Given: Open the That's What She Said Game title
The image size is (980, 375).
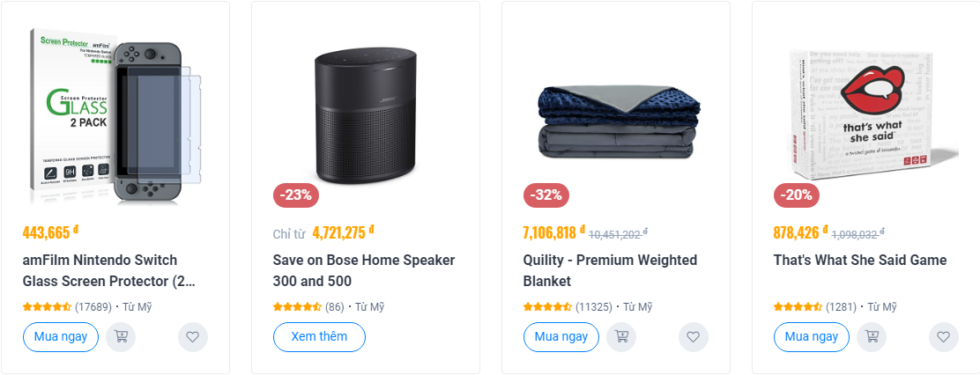Looking at the screenshot, I should [x=860, y=260].
